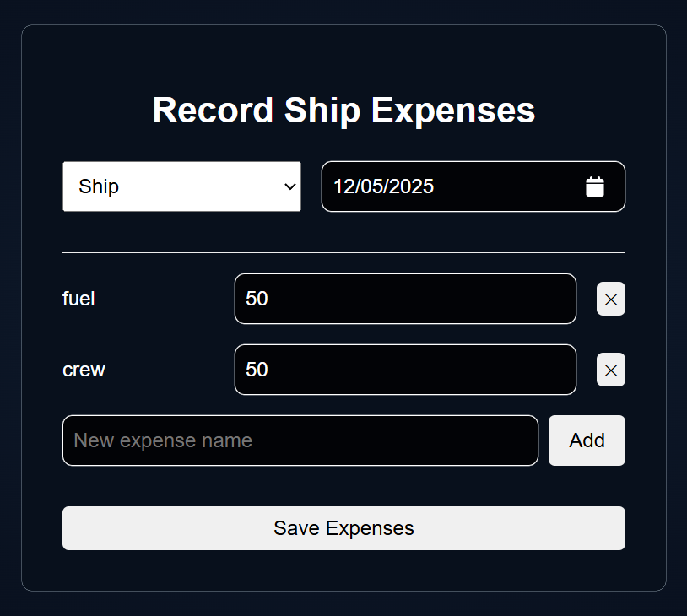Screen dimensions: 687x616
Task: Click the divider line under the date row
Action: click(344, 253)
